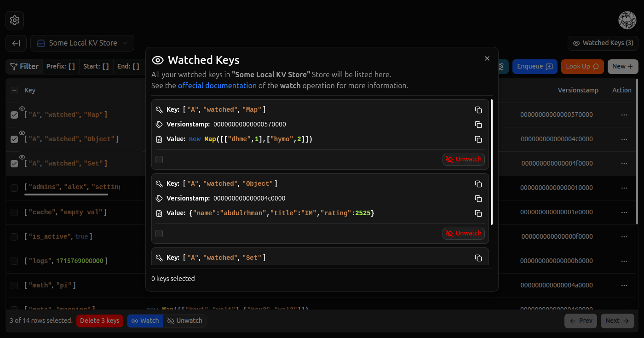Open action menu for admins row
Viewport: 644px width, 338px height.
click(624, 188)
